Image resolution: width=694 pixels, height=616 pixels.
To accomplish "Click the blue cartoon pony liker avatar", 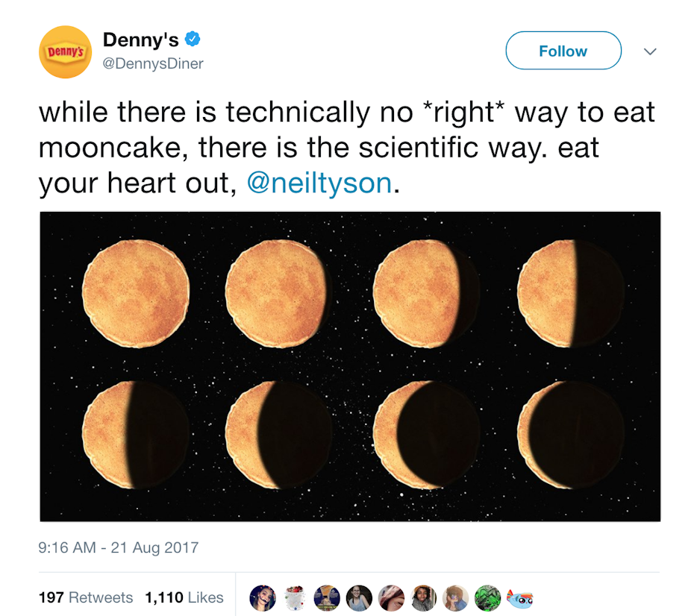I will (x=520, y=597).
